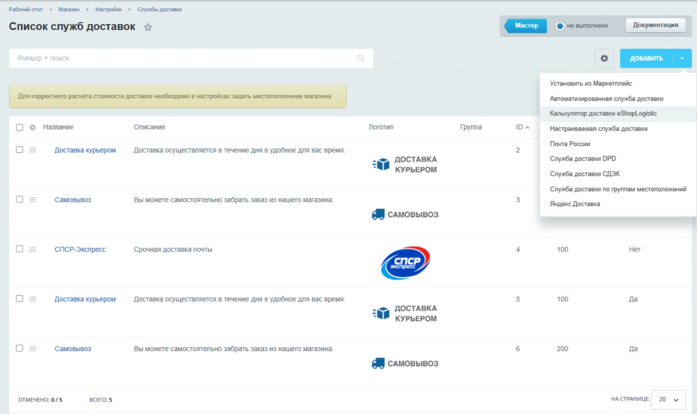The width and height of the screenshot is (697, 414).
Task: Click sort value 200 in Самовывоз row
Action: coord(562,349)
